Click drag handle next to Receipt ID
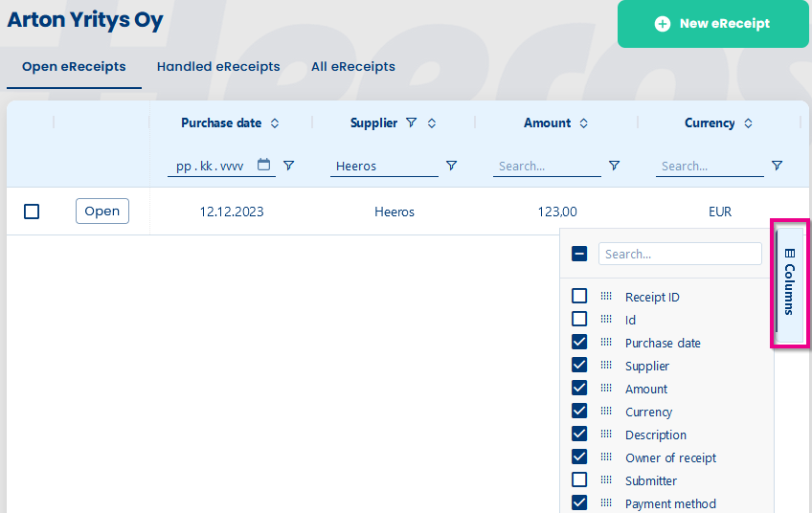Viewport: 812px width, 513px height. [x=606, y=297]
